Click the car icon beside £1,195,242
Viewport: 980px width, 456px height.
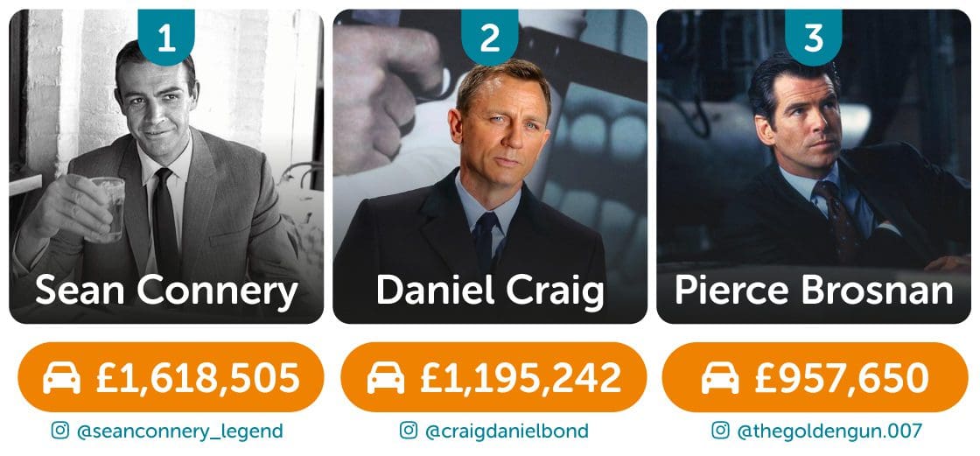[385, 378]
